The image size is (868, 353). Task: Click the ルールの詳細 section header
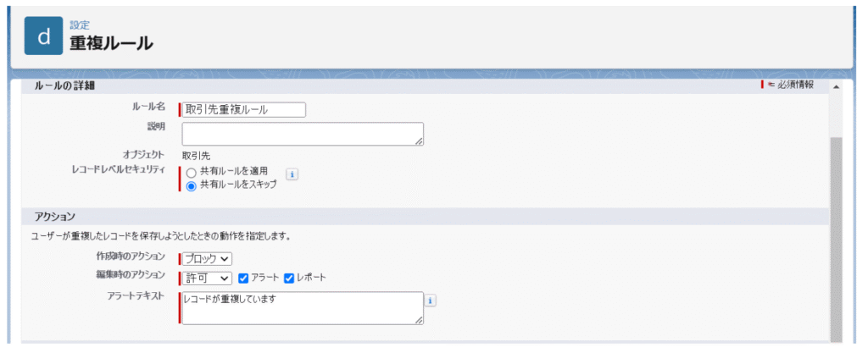click(64, 85)
